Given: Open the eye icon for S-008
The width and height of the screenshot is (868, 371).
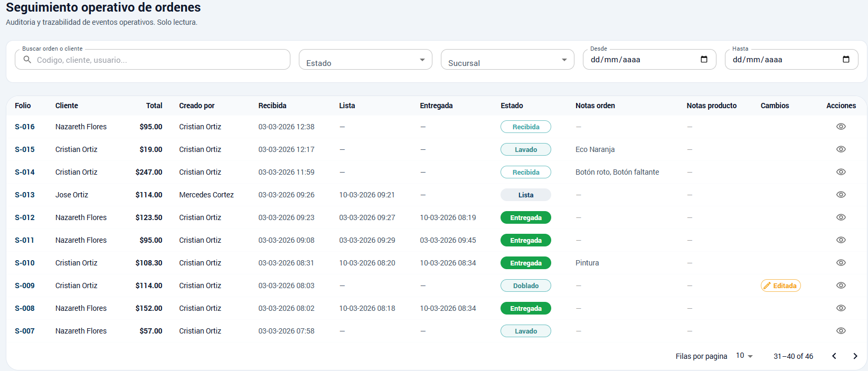Looking at the screenshot, I should point(841,308).
